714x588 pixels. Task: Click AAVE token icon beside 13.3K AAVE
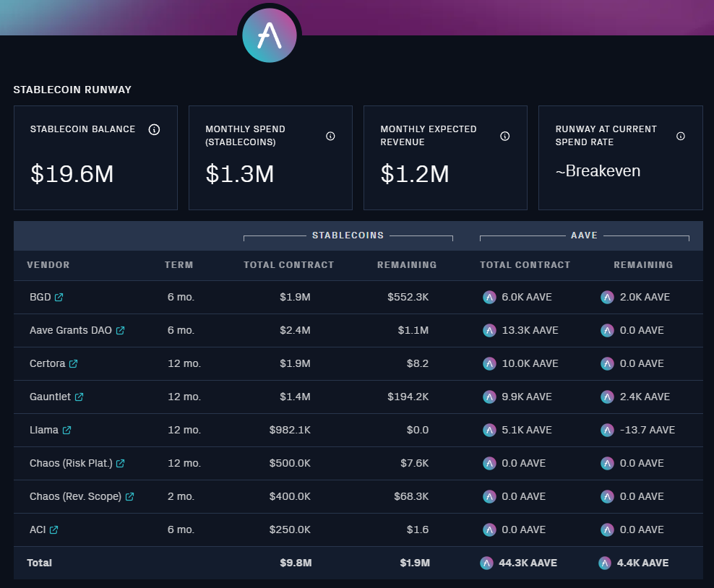click(x=489, y=330)
